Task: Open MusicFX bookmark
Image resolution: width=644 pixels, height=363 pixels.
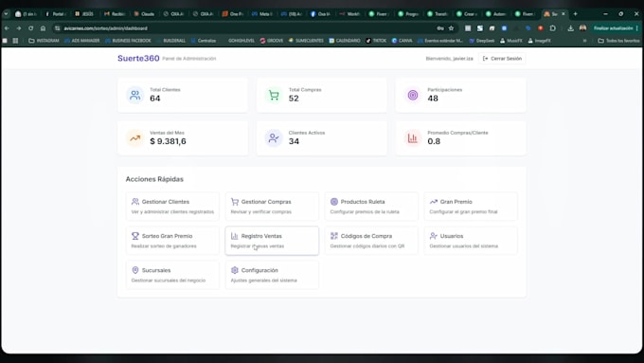Action: [510, 41]
